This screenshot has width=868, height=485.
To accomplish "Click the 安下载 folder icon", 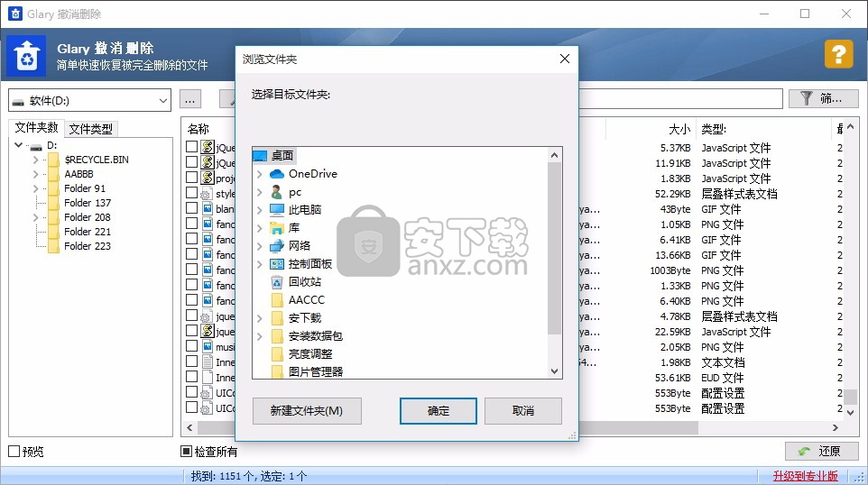I will 277,318.
